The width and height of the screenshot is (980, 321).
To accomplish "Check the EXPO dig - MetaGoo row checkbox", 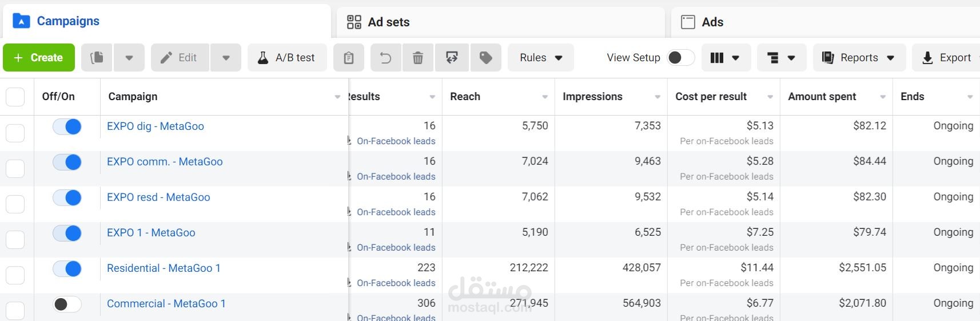I will (x=15, y=133).
